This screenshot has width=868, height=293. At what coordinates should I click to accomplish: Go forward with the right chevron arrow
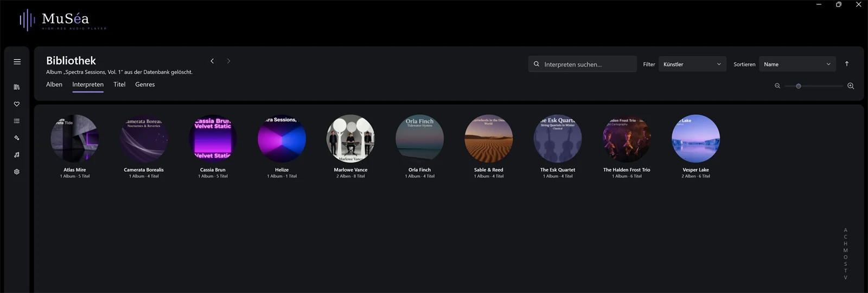[228, 61]
